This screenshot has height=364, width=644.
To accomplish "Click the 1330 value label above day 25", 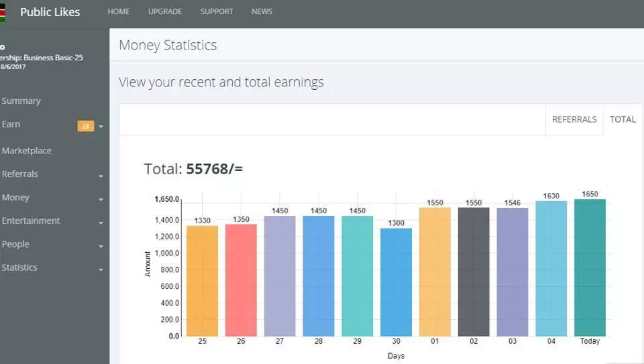I will tap(202, 221).
